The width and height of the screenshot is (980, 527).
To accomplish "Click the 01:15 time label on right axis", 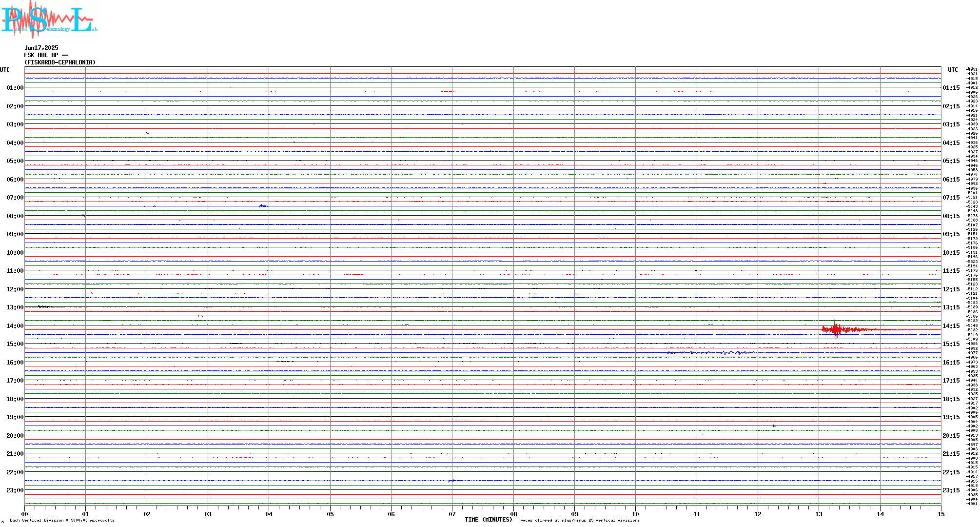I will pos(951,88).
